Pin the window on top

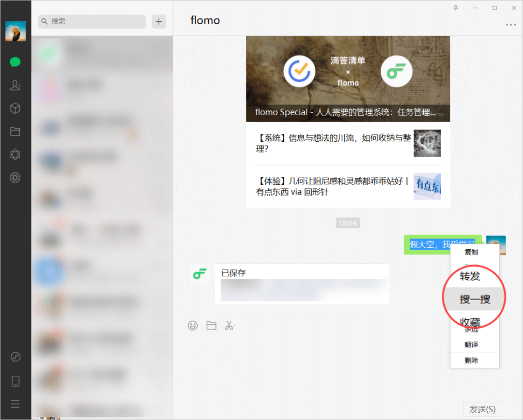pos(456,8)
